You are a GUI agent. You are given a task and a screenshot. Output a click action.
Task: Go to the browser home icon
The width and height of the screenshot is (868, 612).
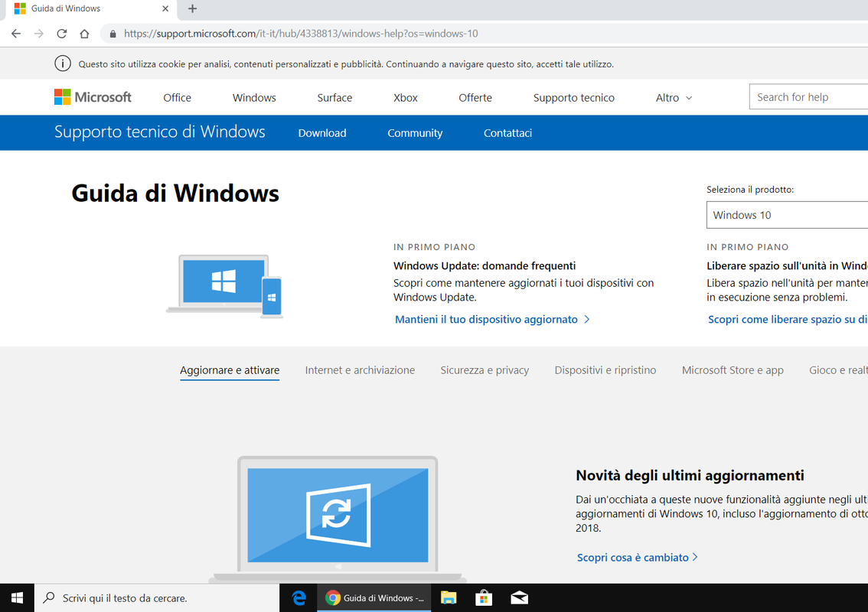click(x=84, y=34)
